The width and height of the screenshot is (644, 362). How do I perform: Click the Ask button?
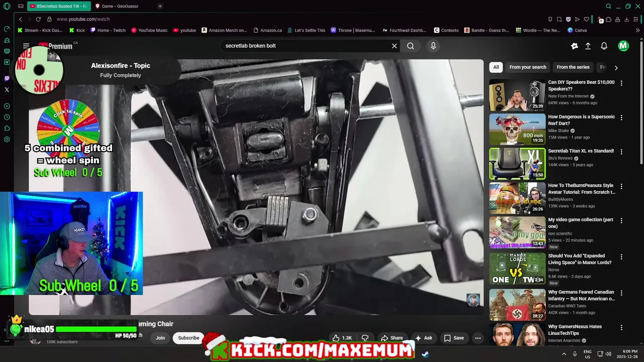point(423,338)
